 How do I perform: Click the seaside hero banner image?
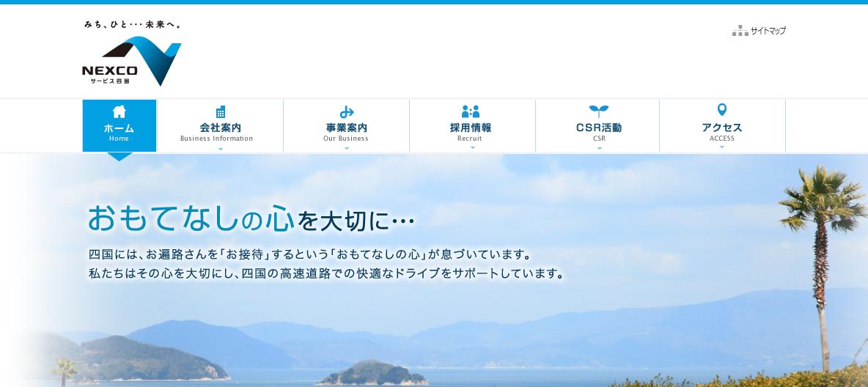coord(434,270)
